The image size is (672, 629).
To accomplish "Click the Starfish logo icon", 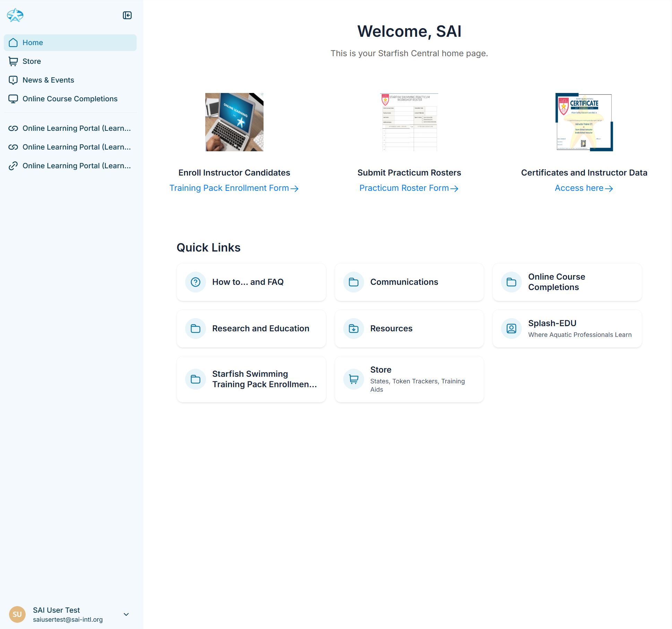I will (15, 15).
